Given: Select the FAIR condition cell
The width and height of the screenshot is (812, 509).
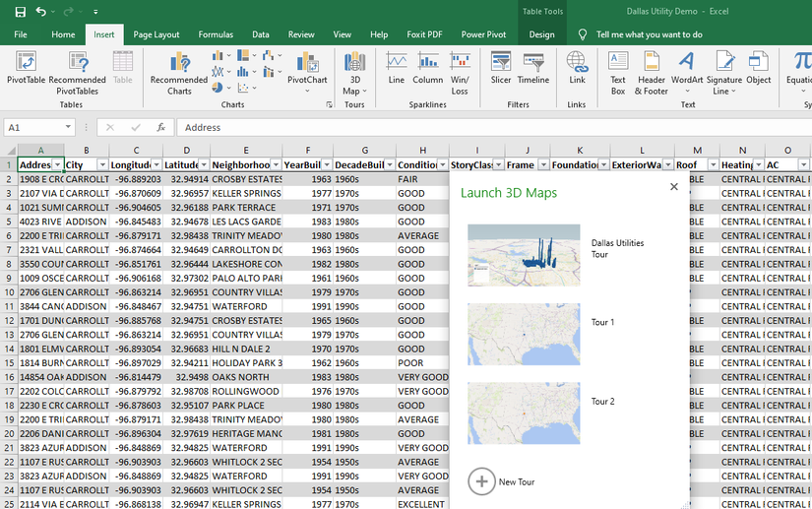Looking at the screenshot, I should click(x=422, y=179).
